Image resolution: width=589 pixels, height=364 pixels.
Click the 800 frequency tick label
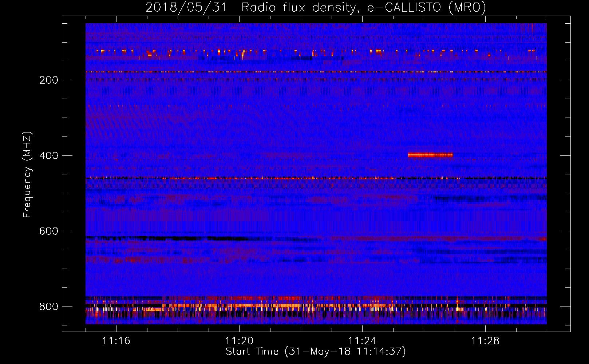(49, 307)
